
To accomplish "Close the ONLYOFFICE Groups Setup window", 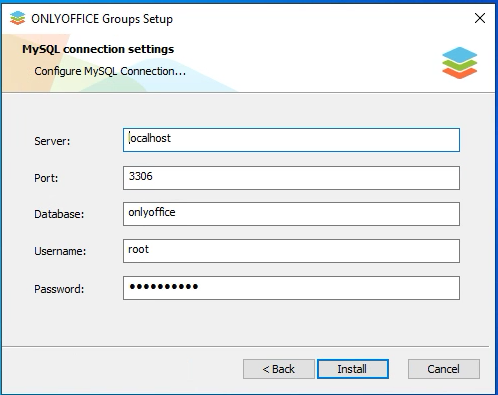I will click(480, 18).
